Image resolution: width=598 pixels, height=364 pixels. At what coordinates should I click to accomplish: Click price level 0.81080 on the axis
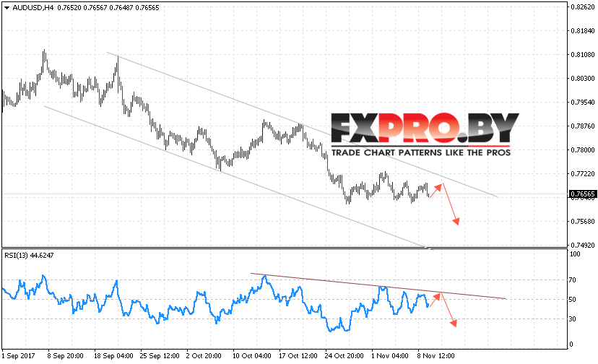583,55
